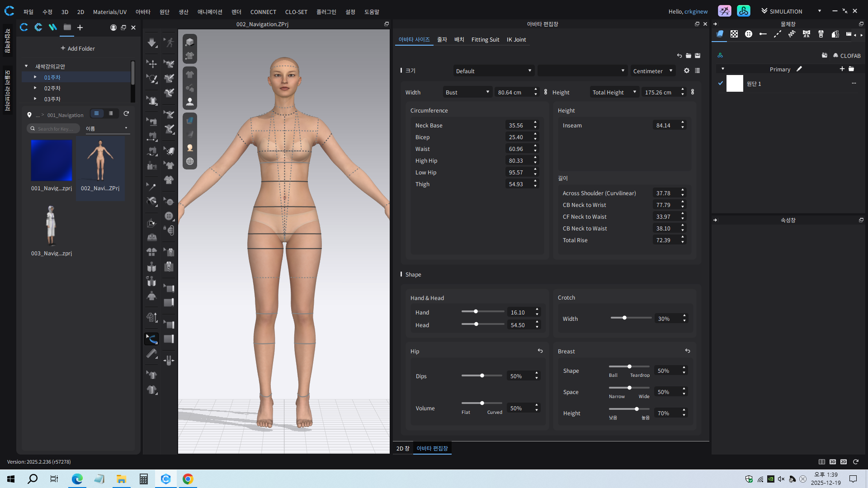Open the Zipper tab in the object browser
The height and width of the screenshot is (488, 868).
tap(821, 34)
